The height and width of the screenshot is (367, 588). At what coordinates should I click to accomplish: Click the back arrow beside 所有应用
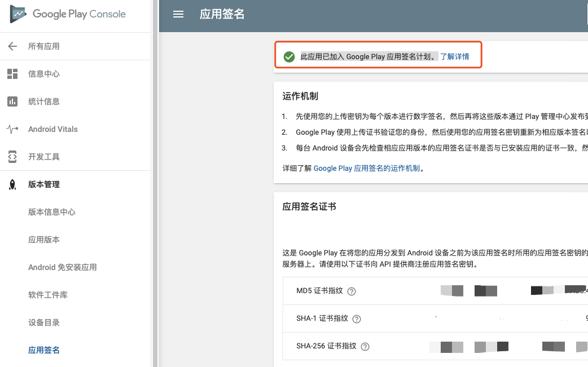tap(12, 46)
